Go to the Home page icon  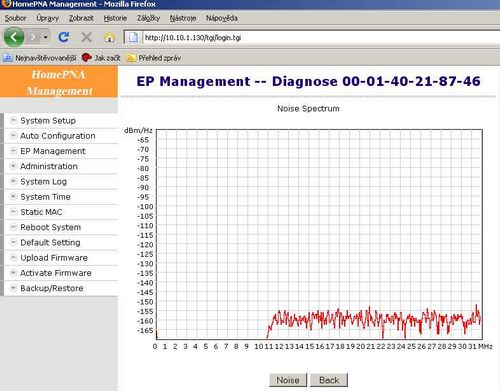(x=109, y=37)
